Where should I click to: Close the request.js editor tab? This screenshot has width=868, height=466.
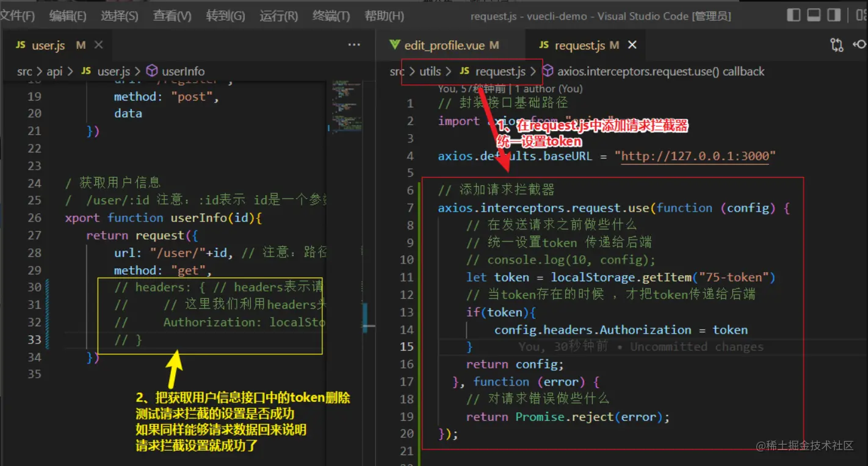click(632, 45)
